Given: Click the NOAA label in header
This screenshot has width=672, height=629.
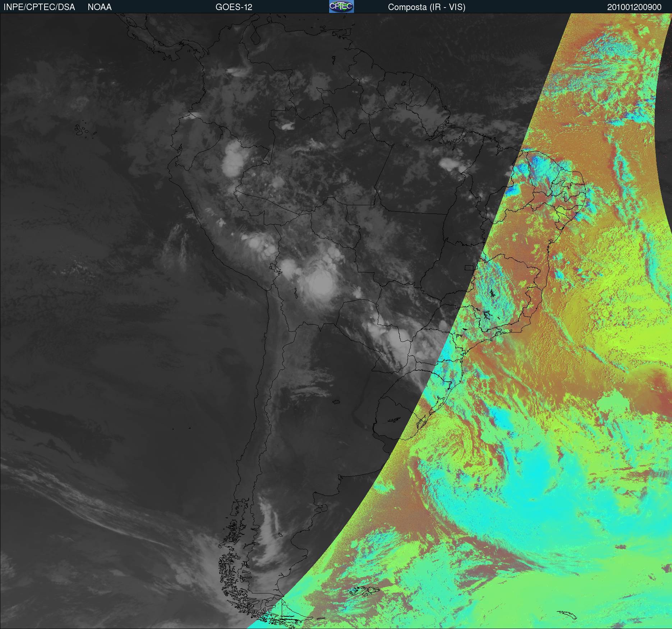Looking at the screenshot, I should 100,7.
